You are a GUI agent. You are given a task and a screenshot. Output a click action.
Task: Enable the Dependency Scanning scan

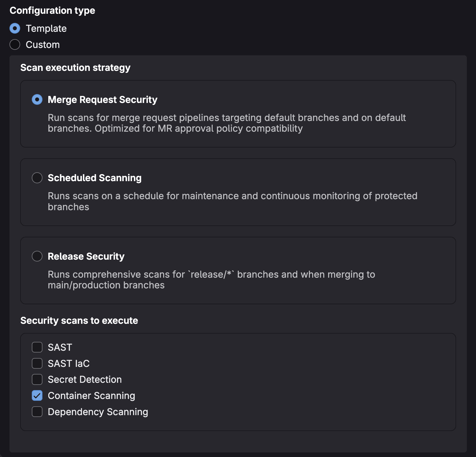(37, 412)
